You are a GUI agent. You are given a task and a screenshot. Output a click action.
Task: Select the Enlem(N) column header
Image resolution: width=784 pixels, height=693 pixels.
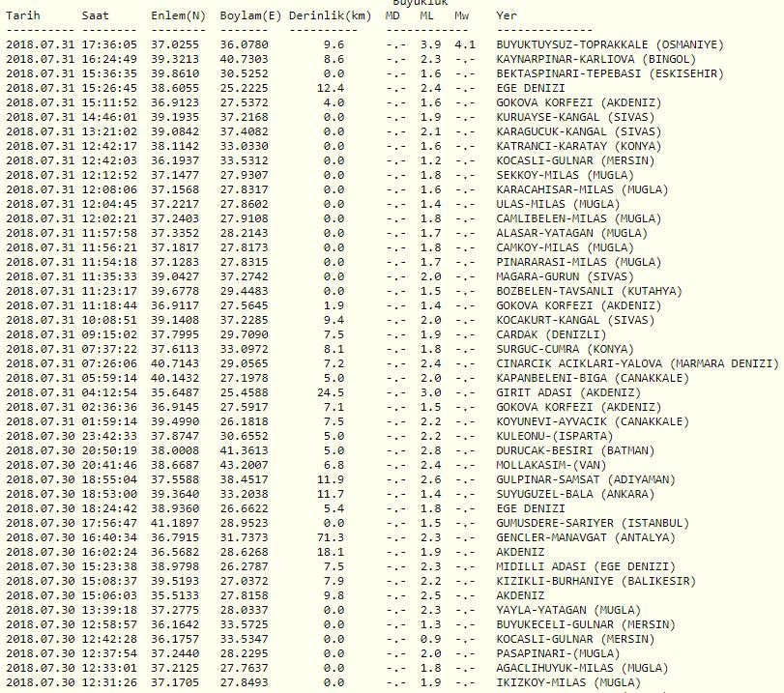pos(178,16)
